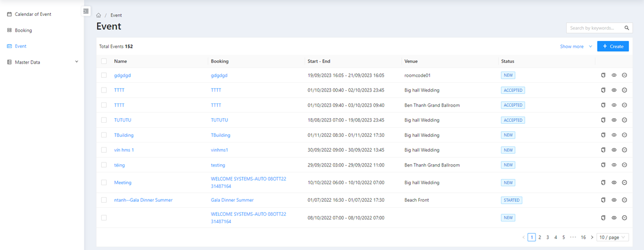This screenshot has width=644, height=250.
Task: Go to Booking in the sidebar
Action: pos(23,30)
